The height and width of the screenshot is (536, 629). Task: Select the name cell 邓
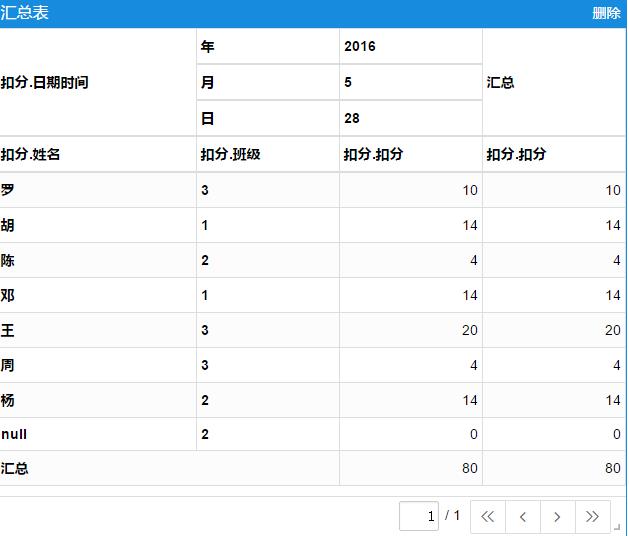[x=98, y=295]
